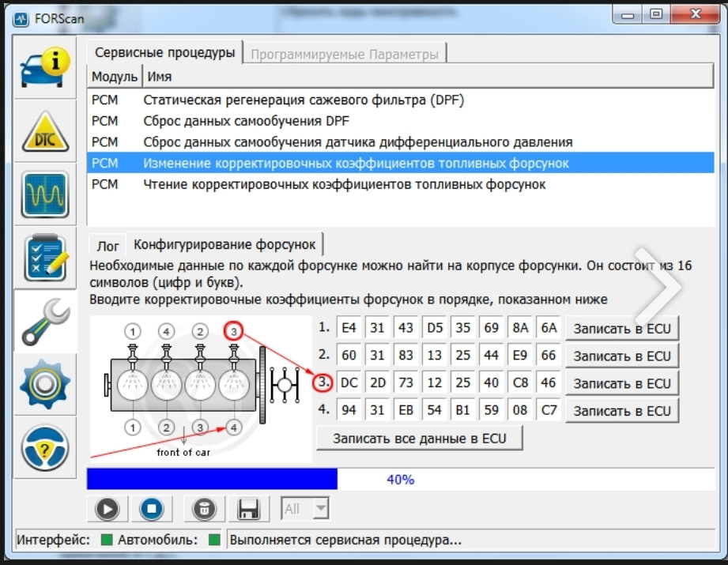Select Чтение корректировочных коэффициентов топливных форсунок row
728x565 pixels.
[x=400, y=184]
